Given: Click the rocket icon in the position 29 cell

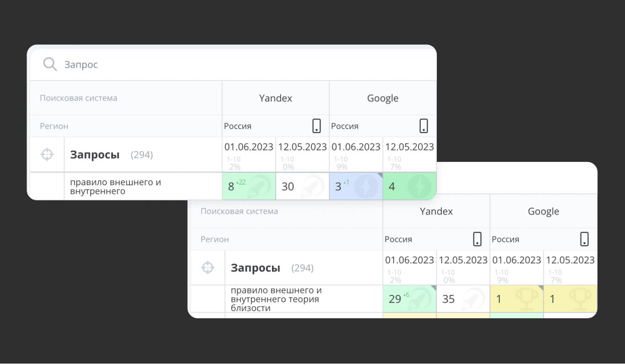Looking at the screenshot, I should 419,299.
